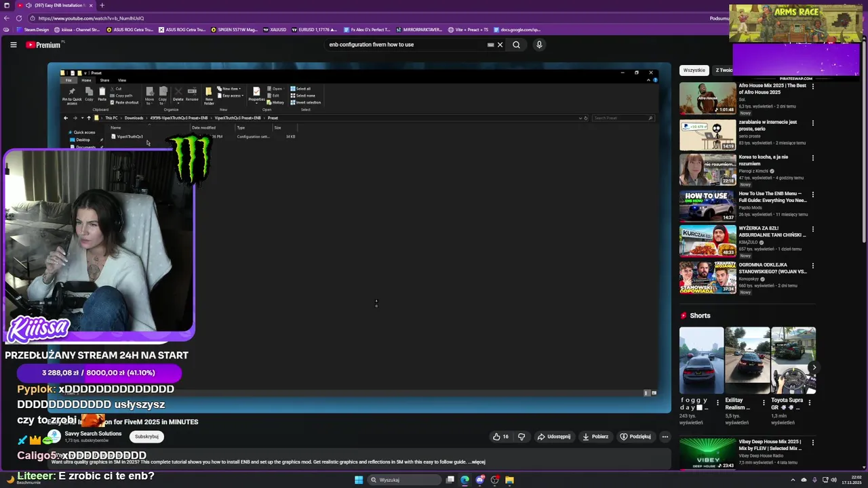Image resolution: width=868 pixels, height=488 pixels.
Task: Open Vibey Deep House Mix thumbnail
Action: click(707, 454)
